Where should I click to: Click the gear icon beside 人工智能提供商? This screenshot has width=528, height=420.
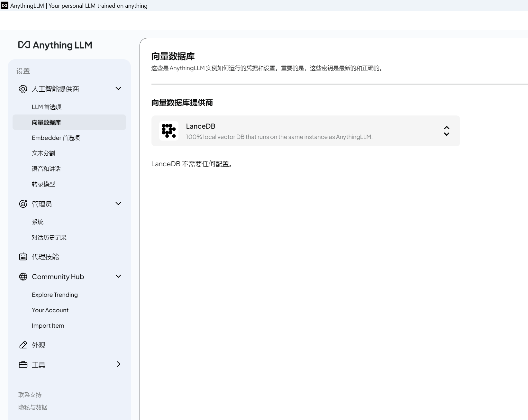[23, 89]
